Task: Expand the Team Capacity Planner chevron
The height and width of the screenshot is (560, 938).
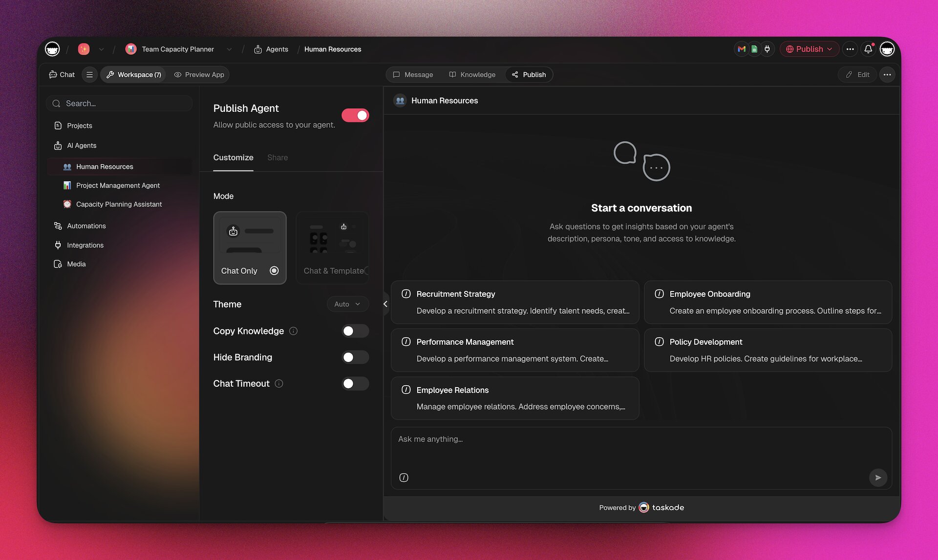Action: pyautogui.click(x=229, y=49)
